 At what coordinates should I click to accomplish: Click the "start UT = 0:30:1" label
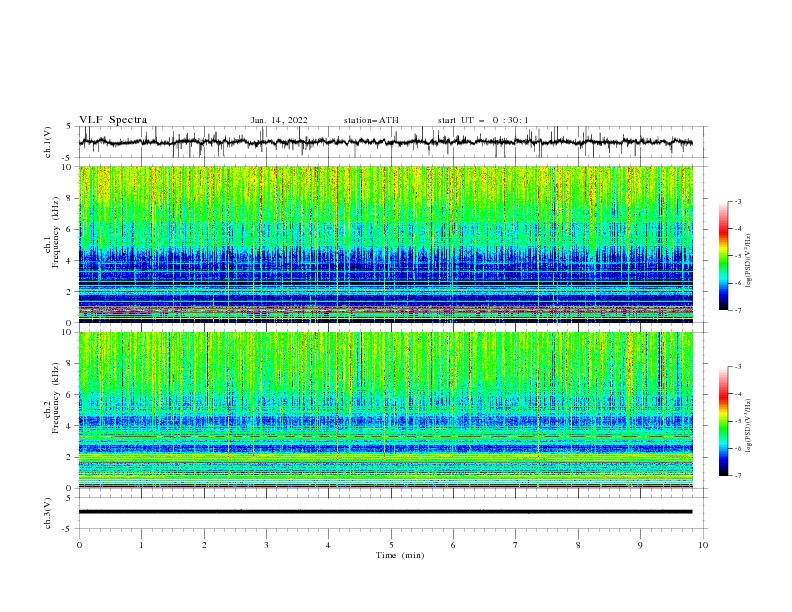point(483,120)
